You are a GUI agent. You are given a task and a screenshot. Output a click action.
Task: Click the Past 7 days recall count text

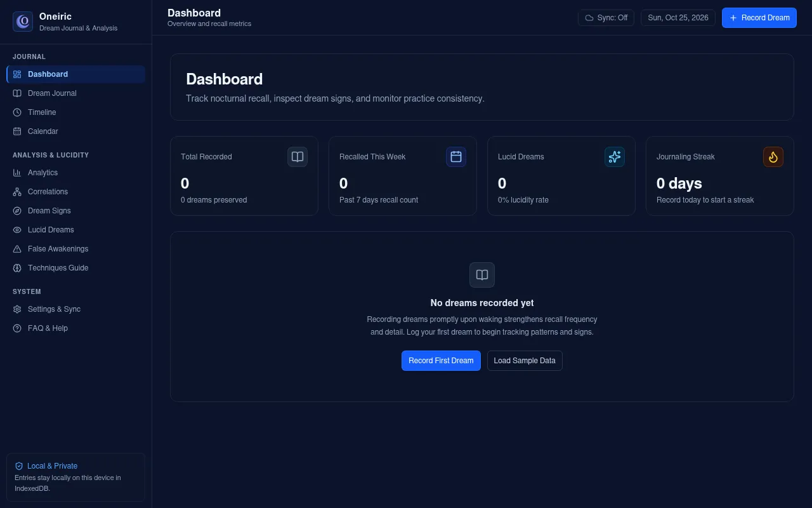click(379, 200)
